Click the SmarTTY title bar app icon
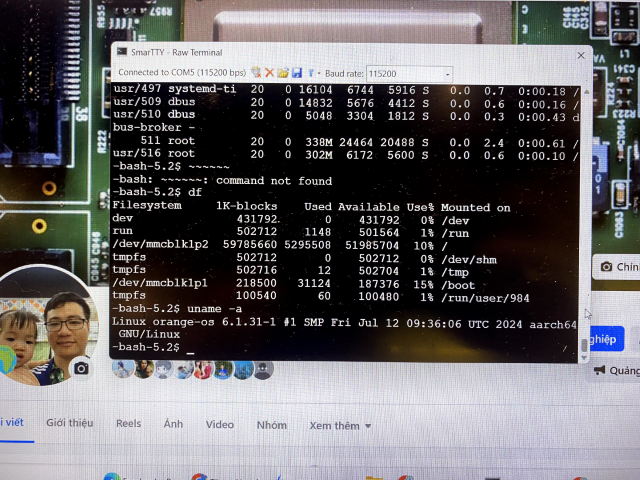The height and width of the screenshot is (480, 640). [x=120, y=52]
